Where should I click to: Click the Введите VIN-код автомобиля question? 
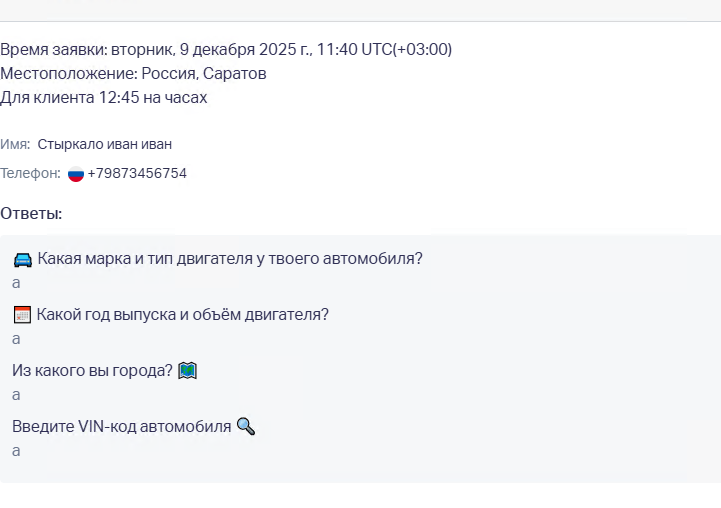[121, 427]
